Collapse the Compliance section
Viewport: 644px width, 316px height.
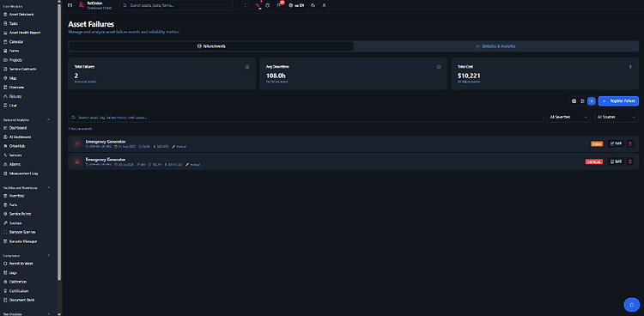click(x=48, y=256)
